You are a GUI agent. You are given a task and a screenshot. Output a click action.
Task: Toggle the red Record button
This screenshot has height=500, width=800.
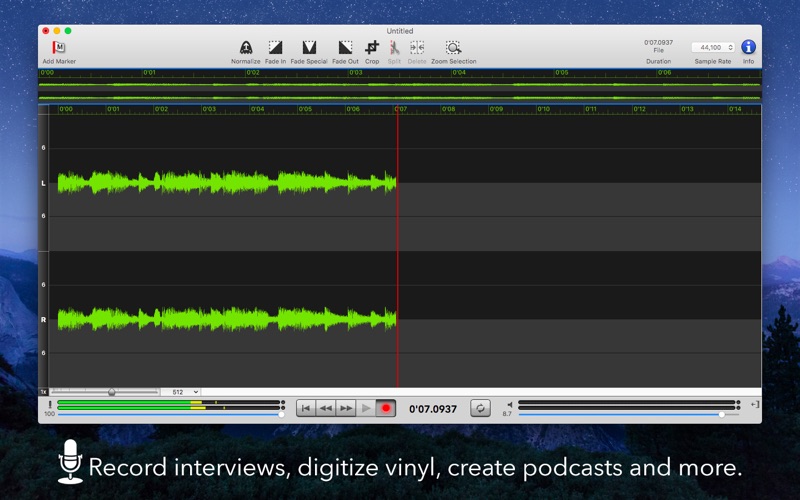click(x=386, y=408)
